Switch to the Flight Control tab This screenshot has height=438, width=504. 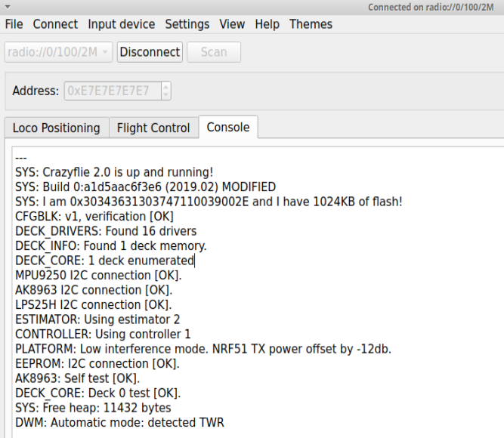click(x=153, y=128)
